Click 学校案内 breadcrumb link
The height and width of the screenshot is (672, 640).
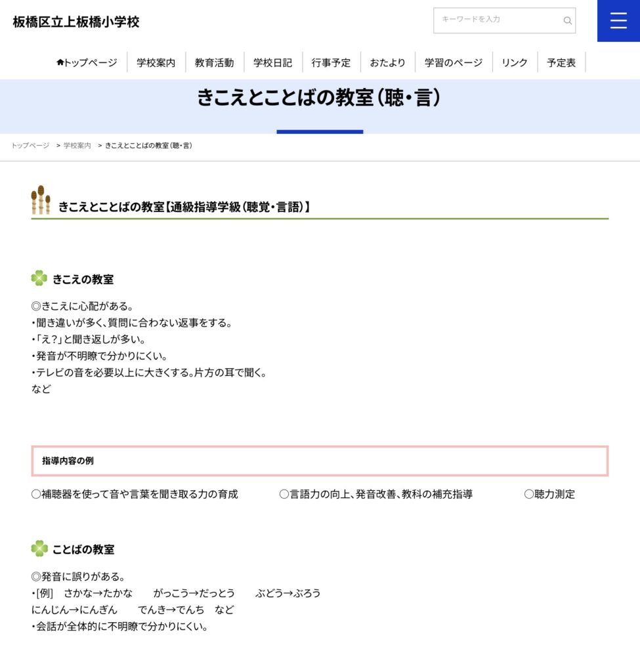77,146
